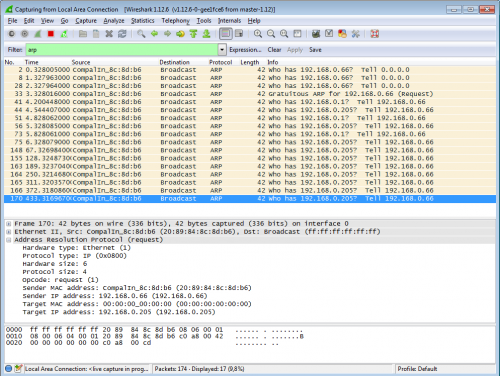The width and height of the screenshot is (500, 376).
Task: Click Profile: Default in status bar
Action: (x=417, y=369)
